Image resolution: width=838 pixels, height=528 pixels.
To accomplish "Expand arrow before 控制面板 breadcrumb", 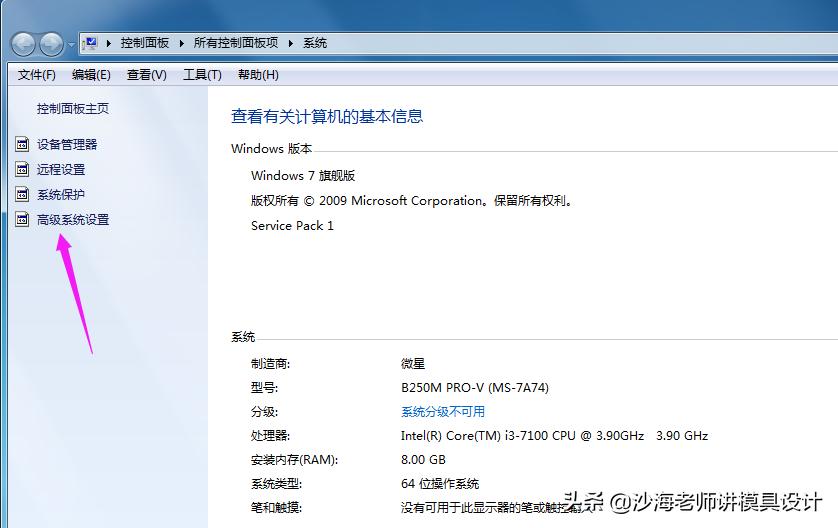I will coord(108,43).
